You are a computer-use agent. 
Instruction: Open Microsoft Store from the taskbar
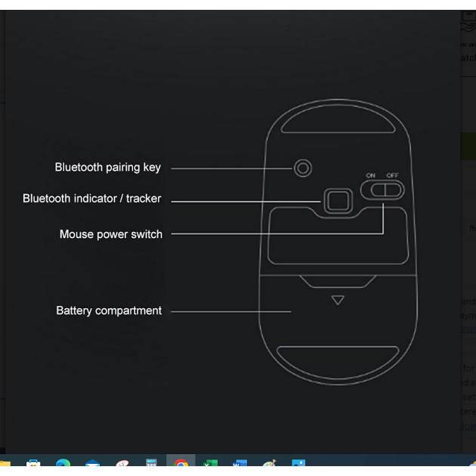click(34, 465)
